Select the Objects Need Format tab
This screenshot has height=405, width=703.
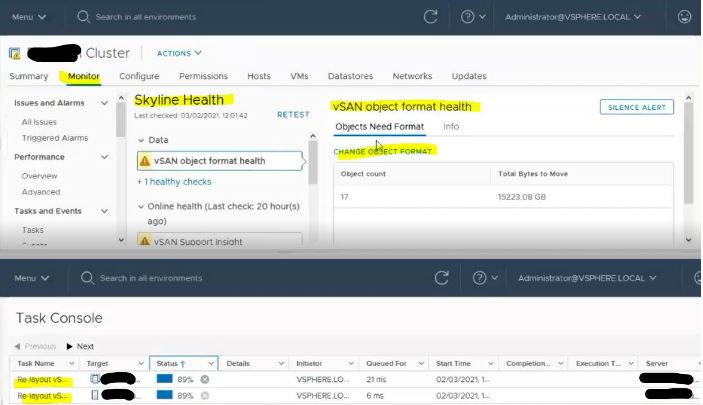tap(379, 127)
